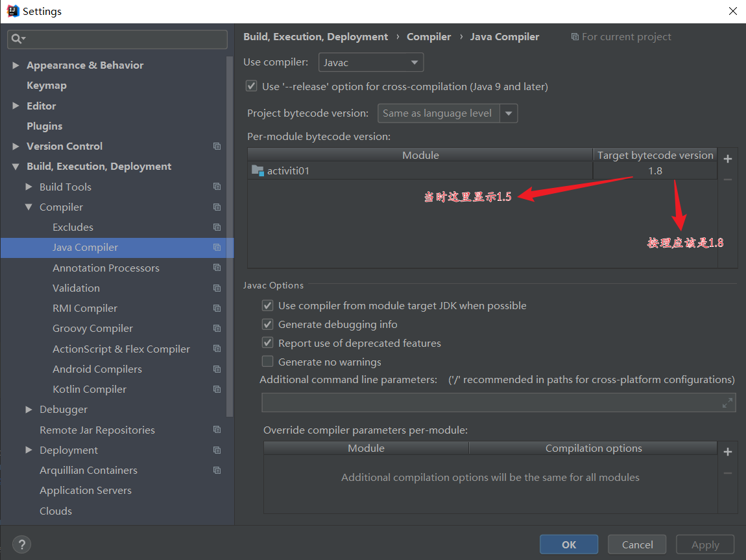This screenshot has width=746, height=560.
Task: Click project-level icon beside Deployment
Action: point(217,450)
